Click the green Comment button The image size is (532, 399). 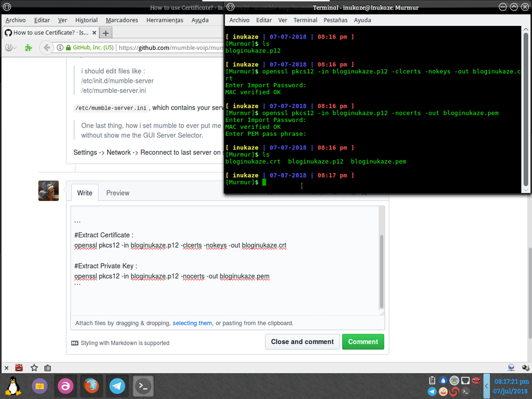(363, 342)
